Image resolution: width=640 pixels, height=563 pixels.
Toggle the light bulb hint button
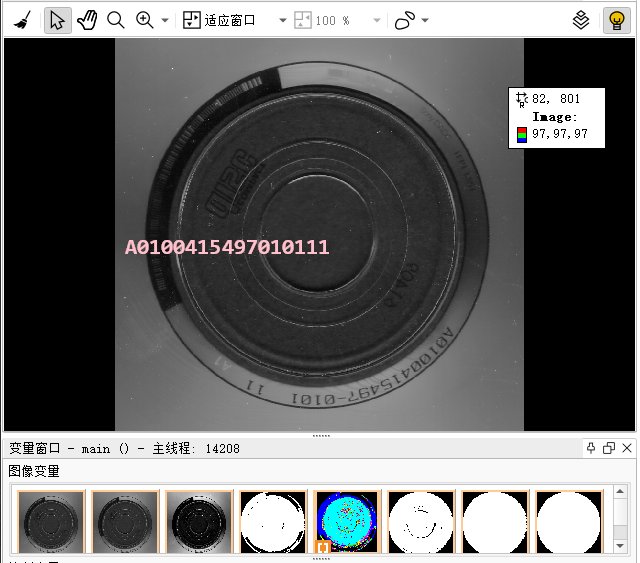[617, 20]
